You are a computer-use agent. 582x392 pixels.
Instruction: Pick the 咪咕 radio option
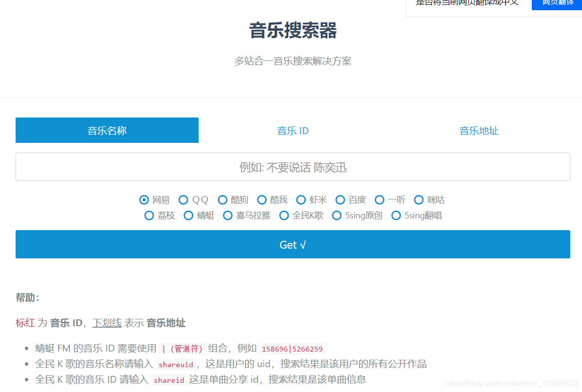[419, 200]
